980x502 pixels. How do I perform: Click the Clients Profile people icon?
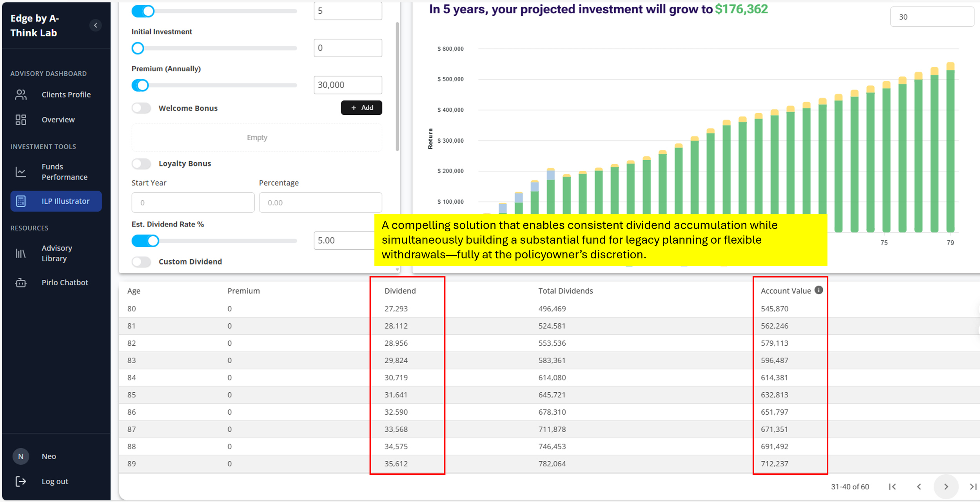(21, 94)
